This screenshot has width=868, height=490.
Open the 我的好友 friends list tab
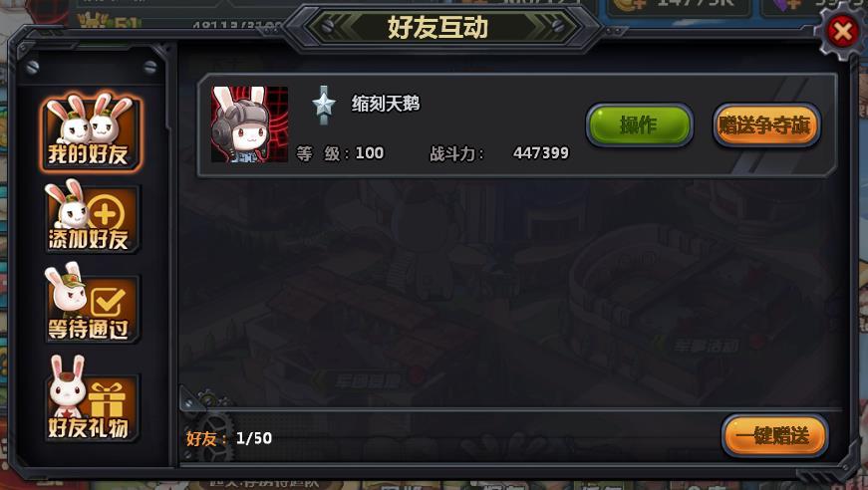coord(91,132)
